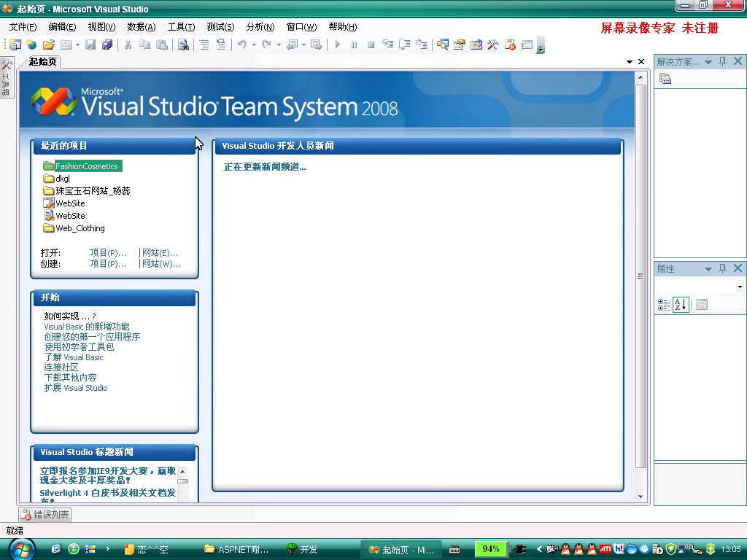747x560 pixels.
Task: Click 网站(W)... link in the 创建 row
Action: (161, 264)
